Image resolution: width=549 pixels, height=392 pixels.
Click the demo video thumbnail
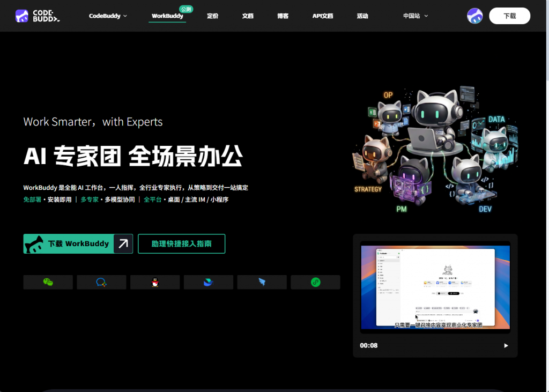[435, 287]
